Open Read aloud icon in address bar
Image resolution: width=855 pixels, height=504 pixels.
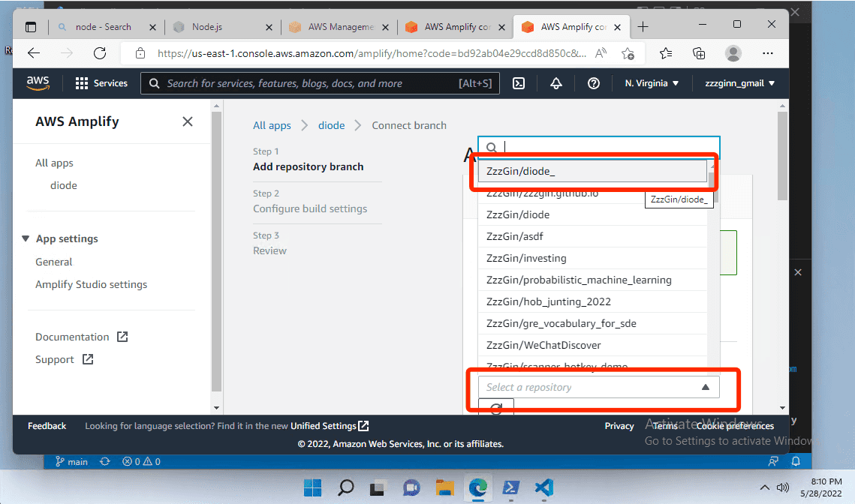pos(601,52)
